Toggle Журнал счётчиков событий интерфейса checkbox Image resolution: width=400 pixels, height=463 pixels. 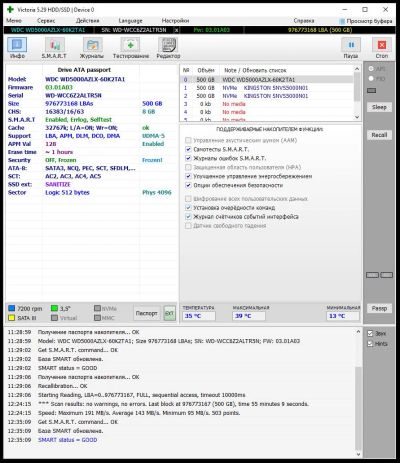pyautogui.click(x=188, y=217)
